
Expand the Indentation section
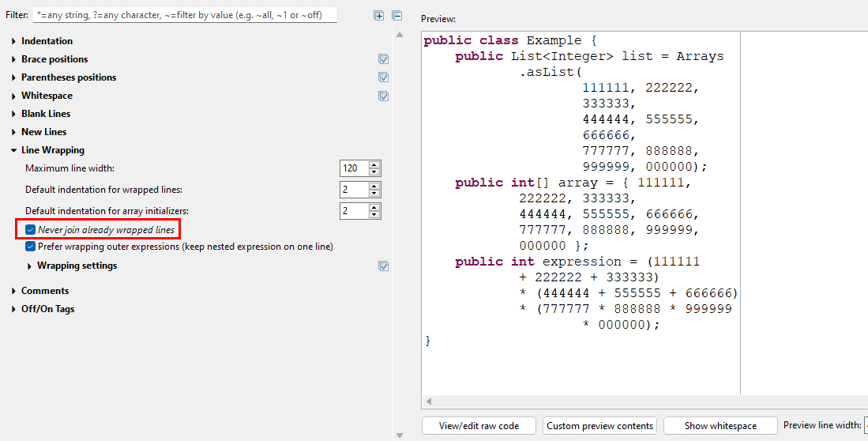tap(14, 41)
